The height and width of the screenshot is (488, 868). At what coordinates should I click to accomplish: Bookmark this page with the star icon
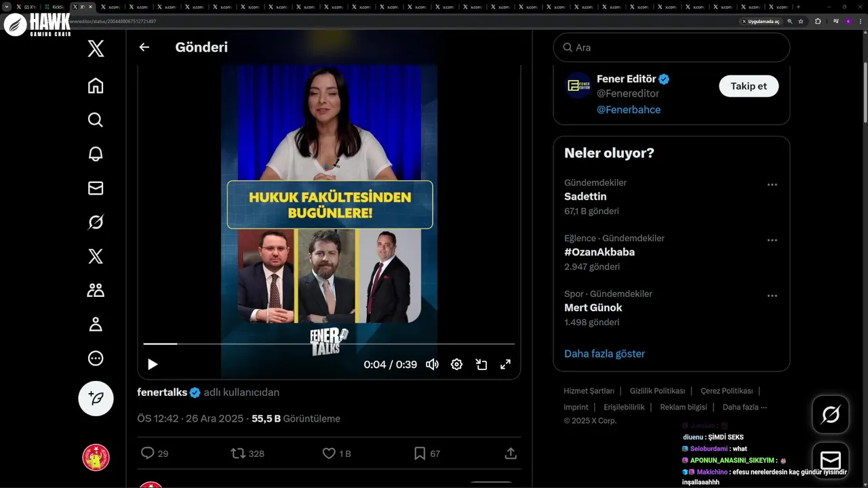pyautogui.click(x=801, y=22)
